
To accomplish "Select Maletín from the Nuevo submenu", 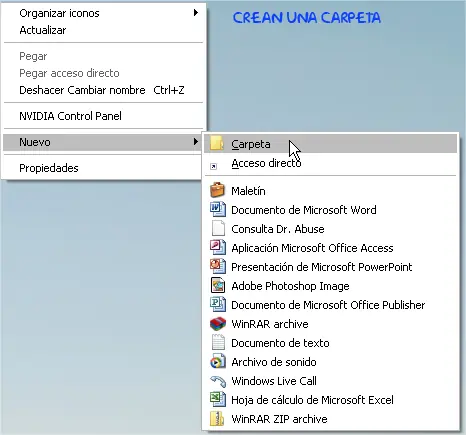I will pos(330,191).
